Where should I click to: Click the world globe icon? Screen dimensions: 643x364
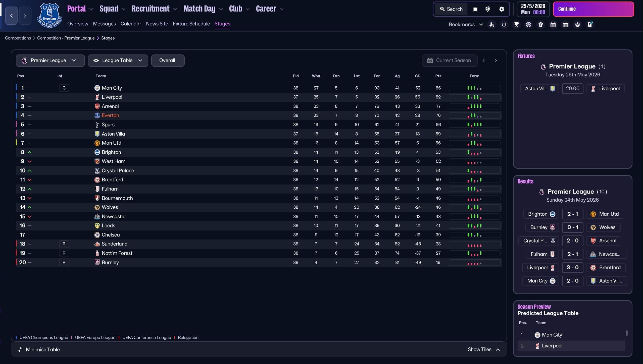[487, 9]
